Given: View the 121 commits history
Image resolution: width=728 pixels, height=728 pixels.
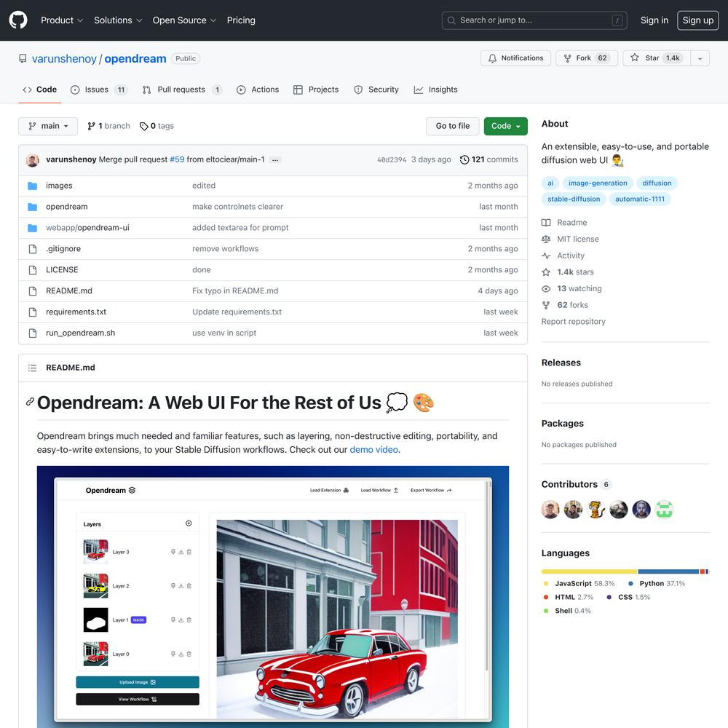Looking at the screenshot, I should click(489, 159).
